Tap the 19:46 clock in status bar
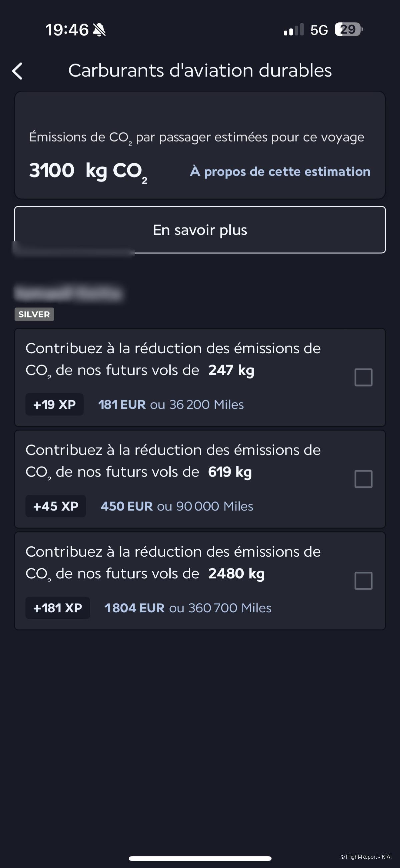The image size is (400, 868). pyautogui.click(x=67, y=30)
